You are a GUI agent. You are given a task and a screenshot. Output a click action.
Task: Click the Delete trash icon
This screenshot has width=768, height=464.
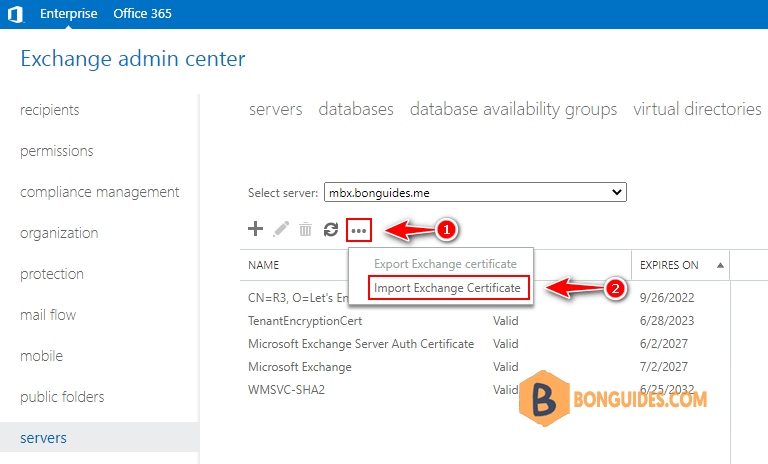(306, 230)
